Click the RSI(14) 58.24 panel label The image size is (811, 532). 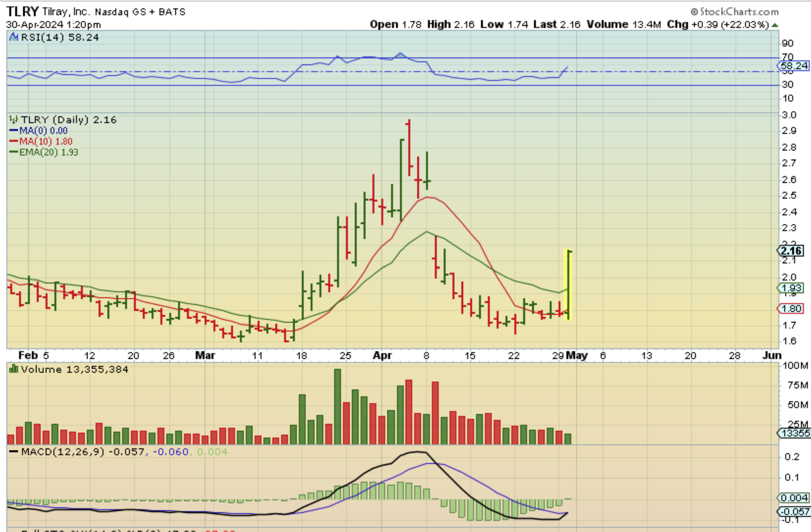60,38
